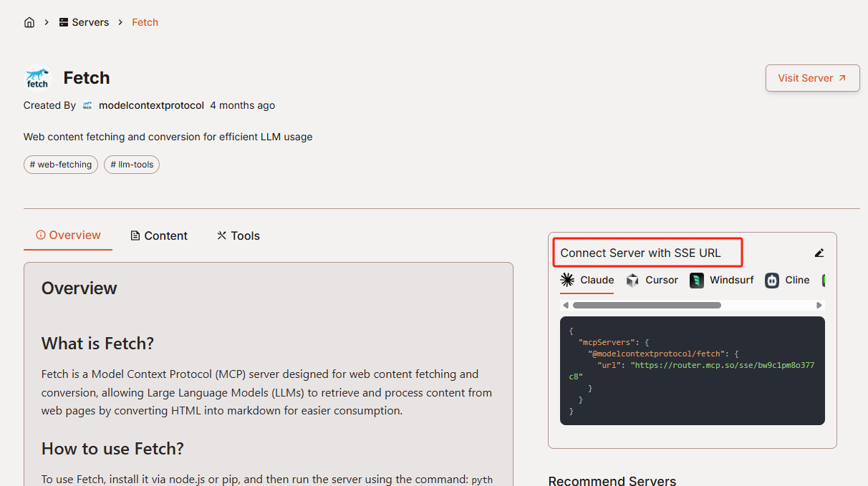The image size is (868, 486).
Task: Click the server description text
Action: pyautogui.click(x=168, y=137)
